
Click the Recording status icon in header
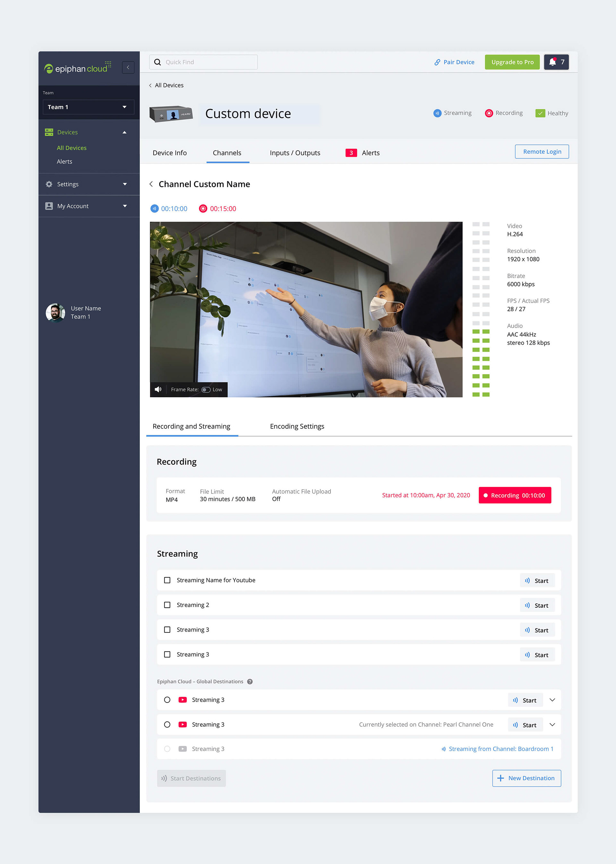(489, 113)
